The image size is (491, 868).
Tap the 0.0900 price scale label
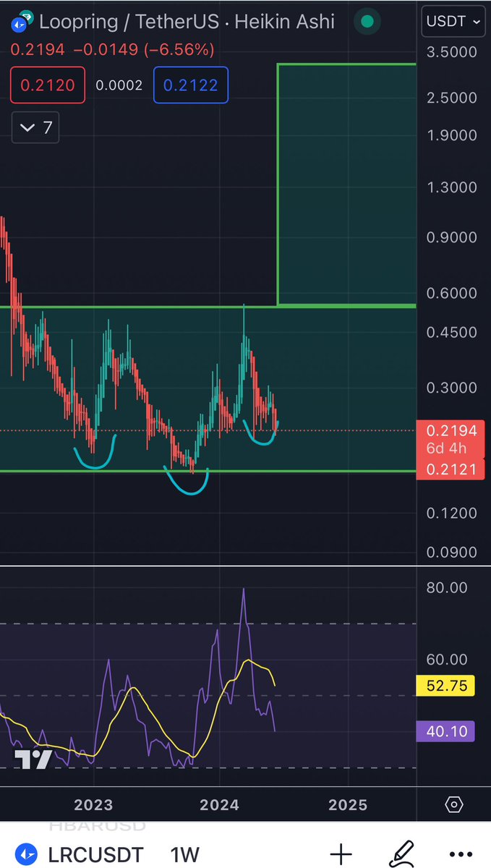(452, 553)
